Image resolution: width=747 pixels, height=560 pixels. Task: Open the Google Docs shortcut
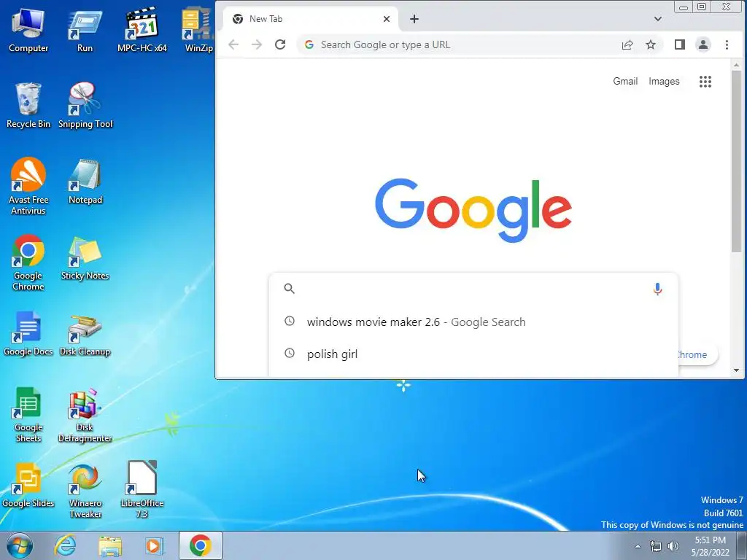[x=28, y=333]
